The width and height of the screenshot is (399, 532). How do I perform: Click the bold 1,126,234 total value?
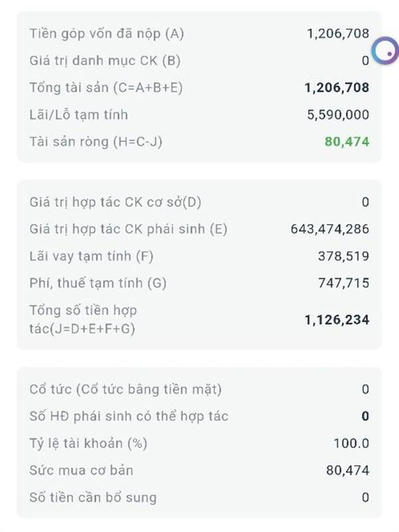pyautogui.click(x=336, y=319)
